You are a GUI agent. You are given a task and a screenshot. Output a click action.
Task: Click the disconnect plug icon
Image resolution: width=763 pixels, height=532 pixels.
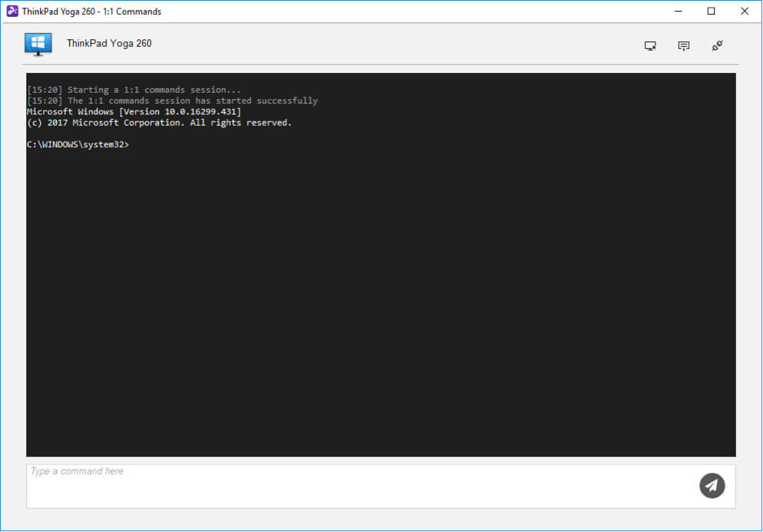717,46
